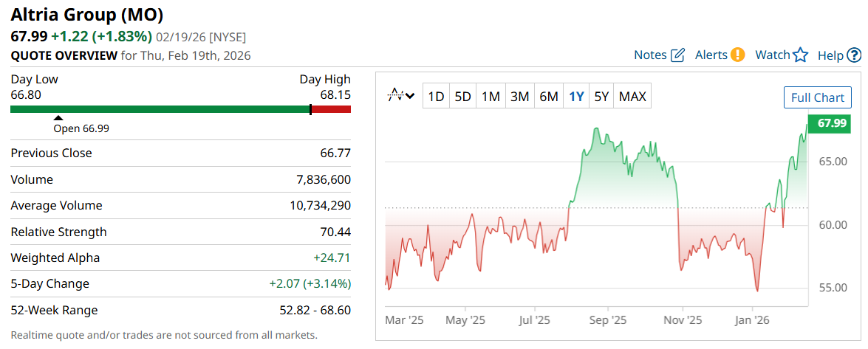
Task: Click the Open 66.99 triangle marker
Action: tap(58, 117)
